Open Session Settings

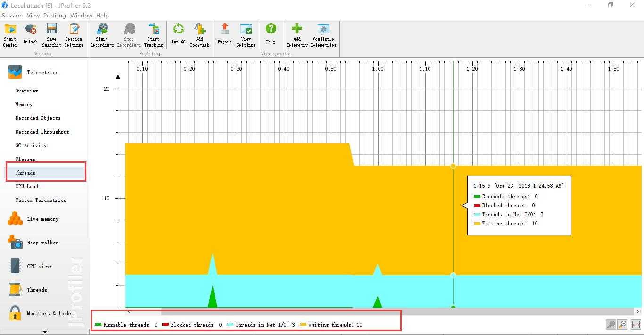(74, 35)
